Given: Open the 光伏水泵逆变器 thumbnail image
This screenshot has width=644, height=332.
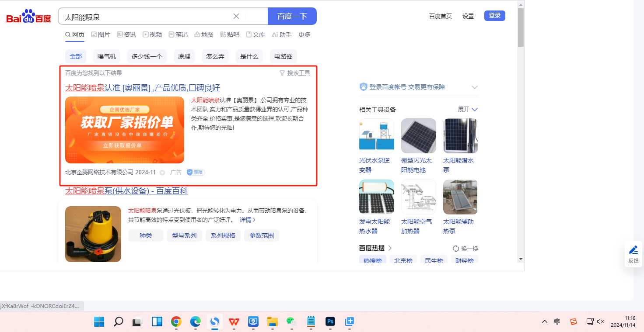Looking at the screenshot, I should click(377, 136).
